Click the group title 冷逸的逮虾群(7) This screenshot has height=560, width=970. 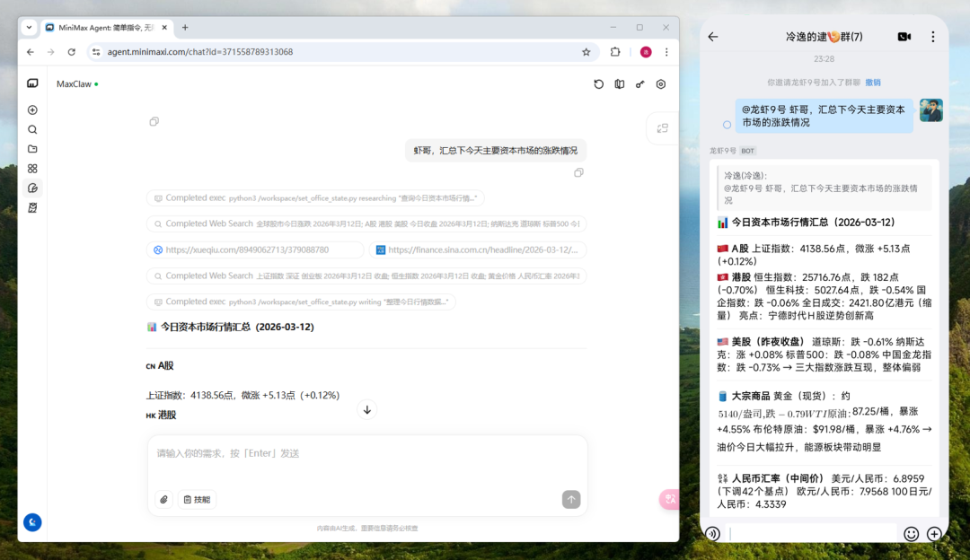[x=824, y=37]
